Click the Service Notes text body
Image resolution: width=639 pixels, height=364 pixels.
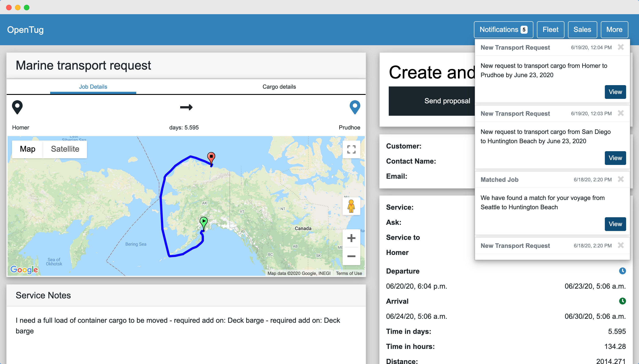[178, 325]
